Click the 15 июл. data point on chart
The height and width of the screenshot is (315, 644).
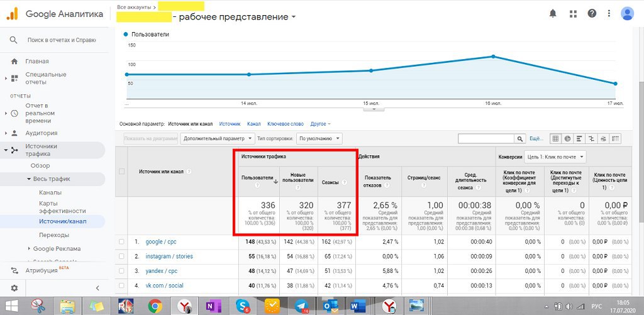click(x=371, y=70)
